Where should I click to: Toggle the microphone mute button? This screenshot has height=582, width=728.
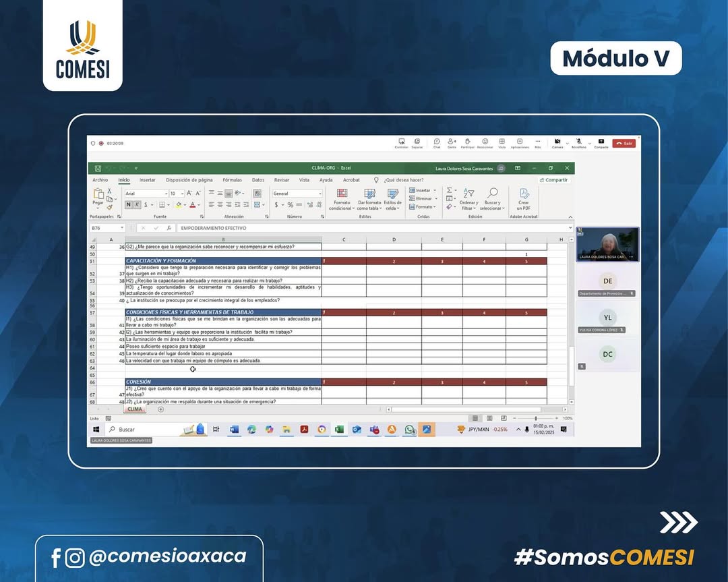point(578,142)
